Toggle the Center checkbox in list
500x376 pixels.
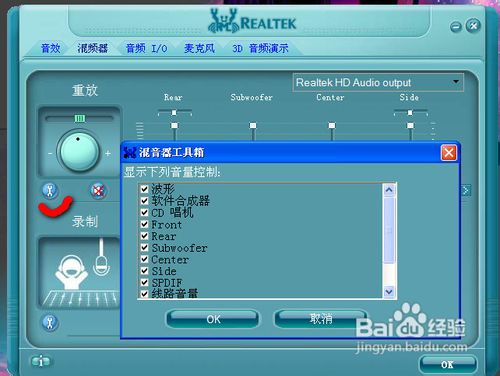pos(144,259)
